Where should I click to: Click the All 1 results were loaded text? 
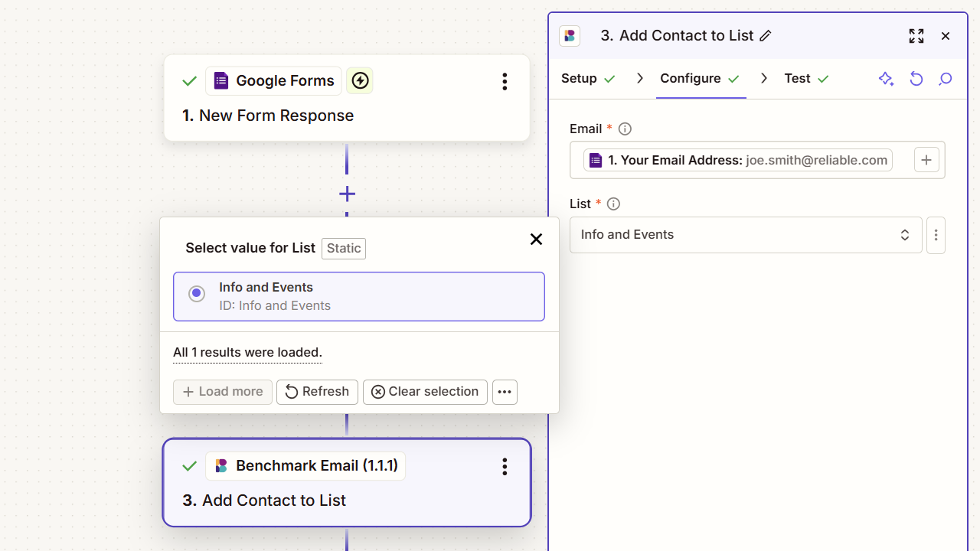[247, 352]
